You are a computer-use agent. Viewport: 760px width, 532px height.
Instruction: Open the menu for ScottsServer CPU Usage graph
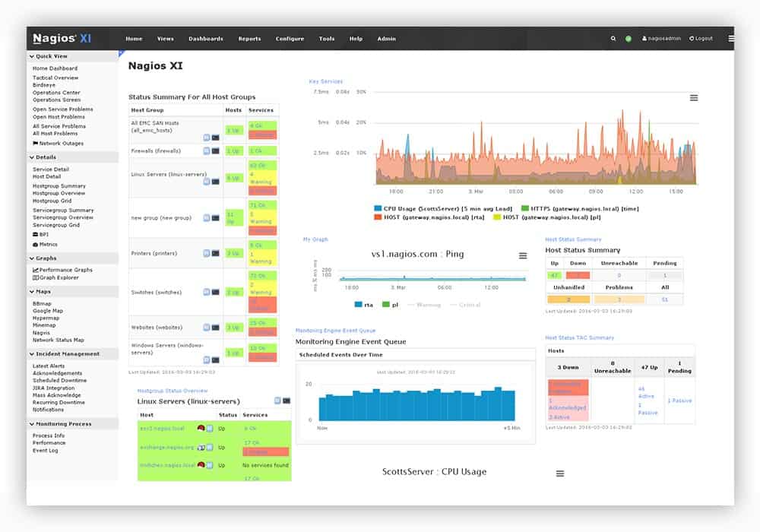tap(560, 473)
